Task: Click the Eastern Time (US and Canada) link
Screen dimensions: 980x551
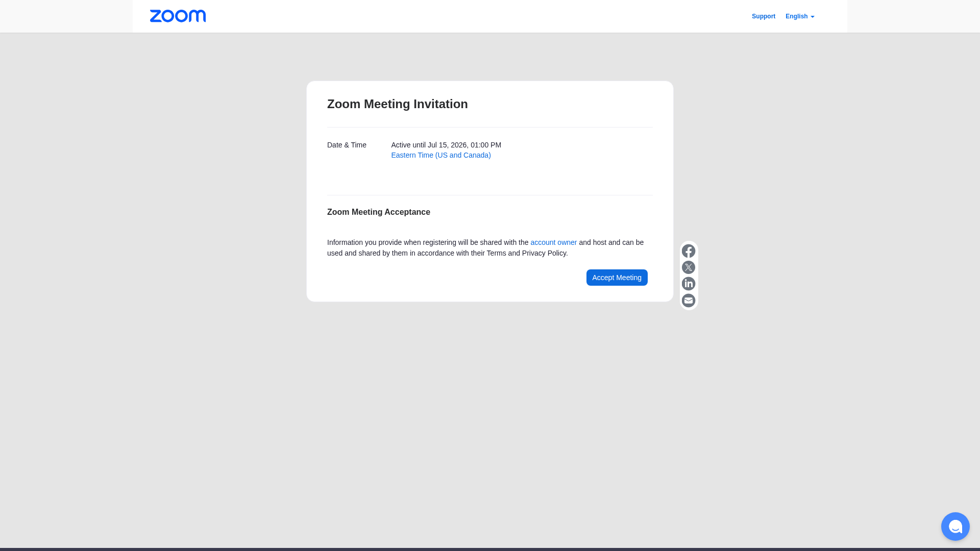Action: click(441, 155)
